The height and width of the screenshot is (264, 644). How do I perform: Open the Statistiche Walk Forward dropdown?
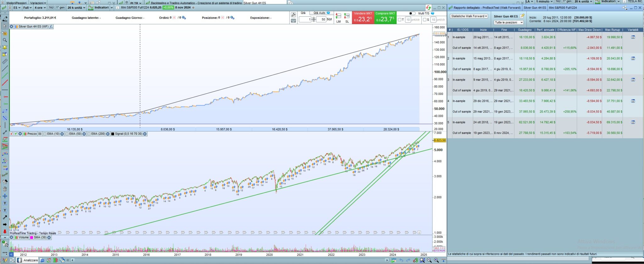click(x=469, y=16)
